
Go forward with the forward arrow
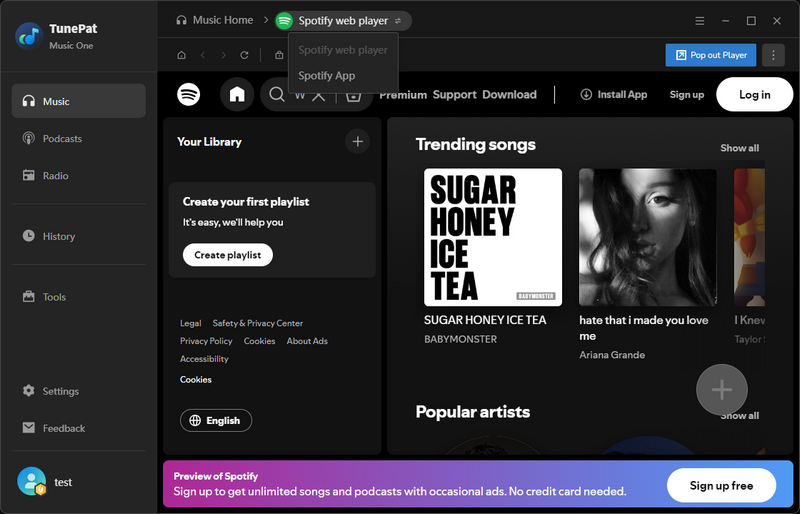tap(223, 55)
